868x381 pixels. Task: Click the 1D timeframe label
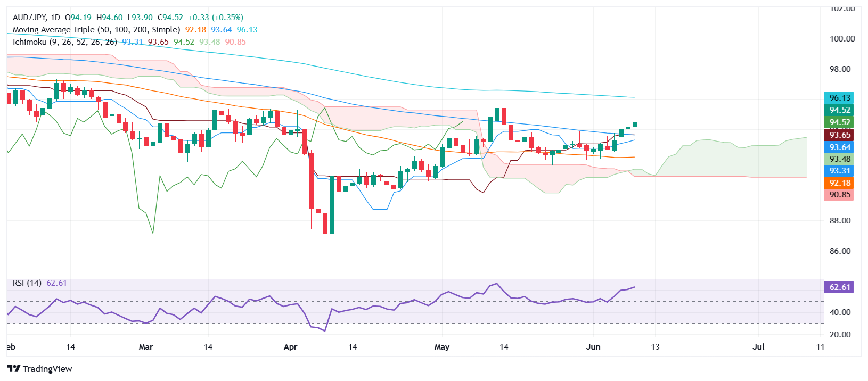pyautogui.click(x=55, y=18)
